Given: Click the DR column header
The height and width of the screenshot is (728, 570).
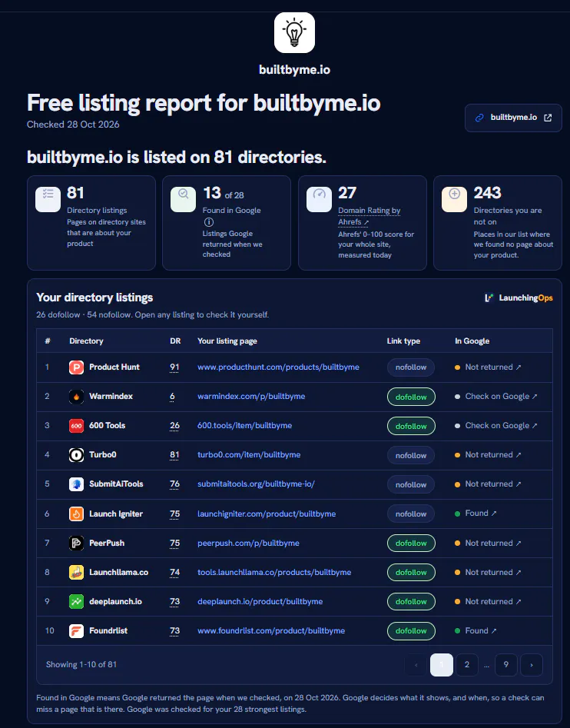Looking at the screenshot, I should [175, 341].
